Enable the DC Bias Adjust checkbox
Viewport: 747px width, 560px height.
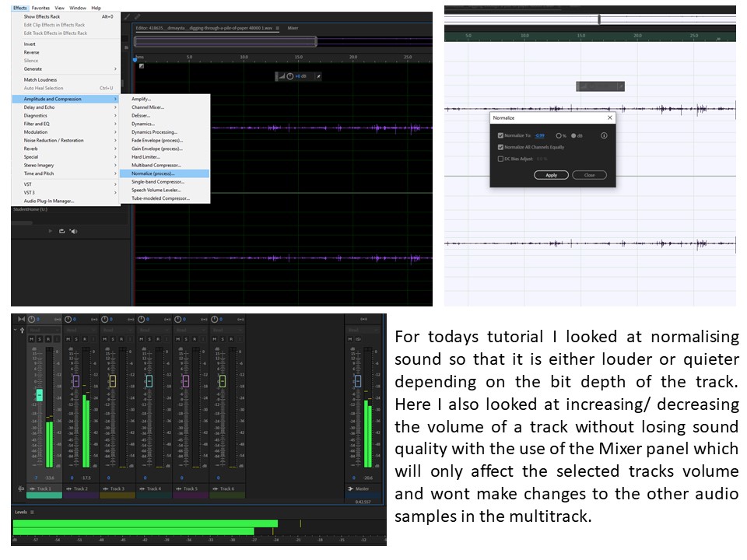click(500, 158)
